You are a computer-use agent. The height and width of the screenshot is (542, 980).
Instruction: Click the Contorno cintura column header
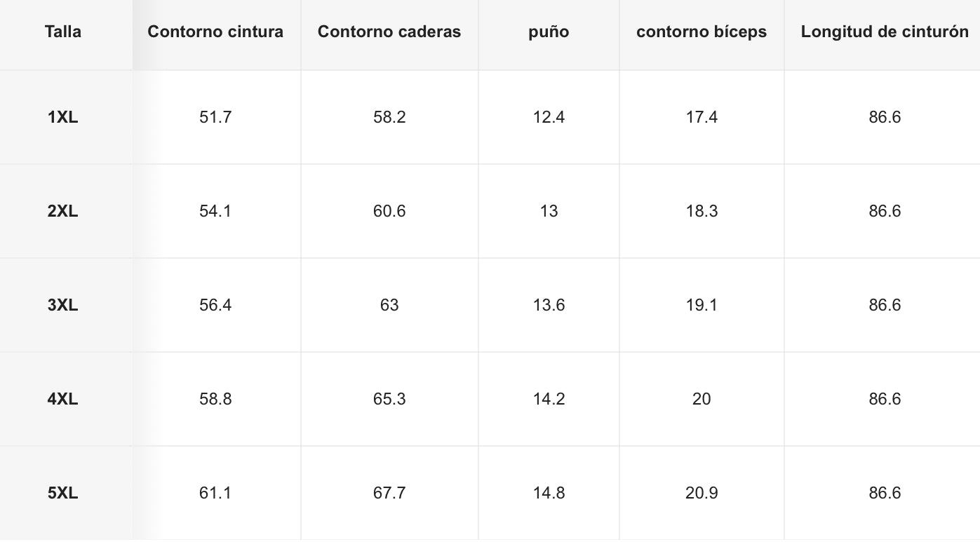coord(215,32)
